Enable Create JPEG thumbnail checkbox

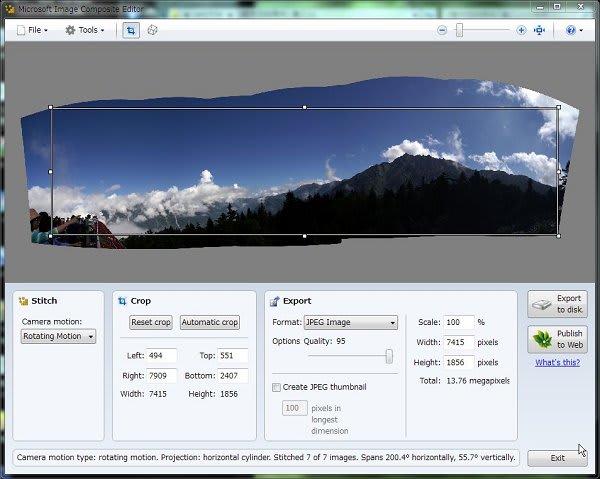coord(277,387)
